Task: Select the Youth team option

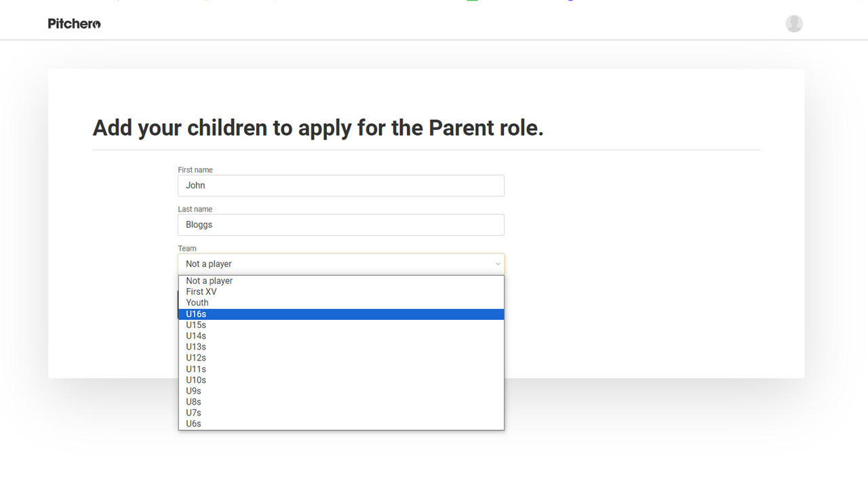Action: click(197, 303)
